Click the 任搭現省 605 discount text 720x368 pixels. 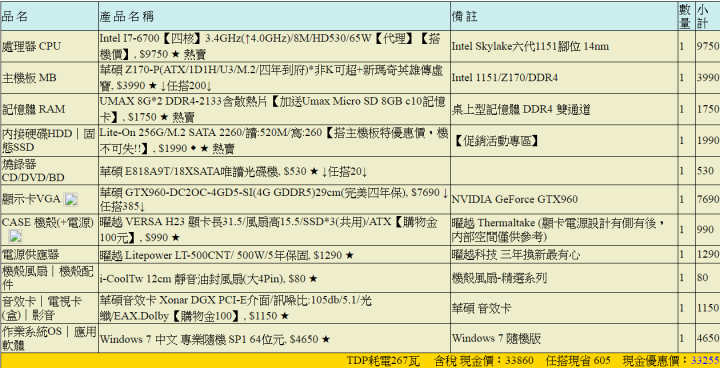coord(578,361)
